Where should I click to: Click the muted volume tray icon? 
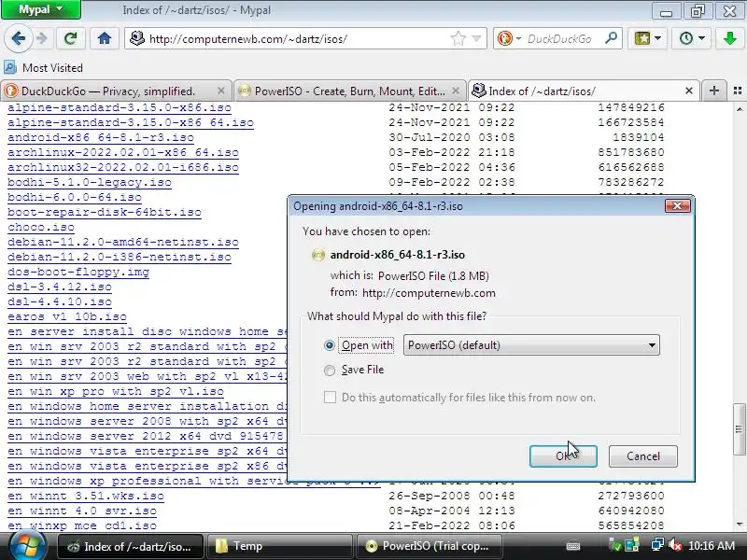[x=674, y=545]
